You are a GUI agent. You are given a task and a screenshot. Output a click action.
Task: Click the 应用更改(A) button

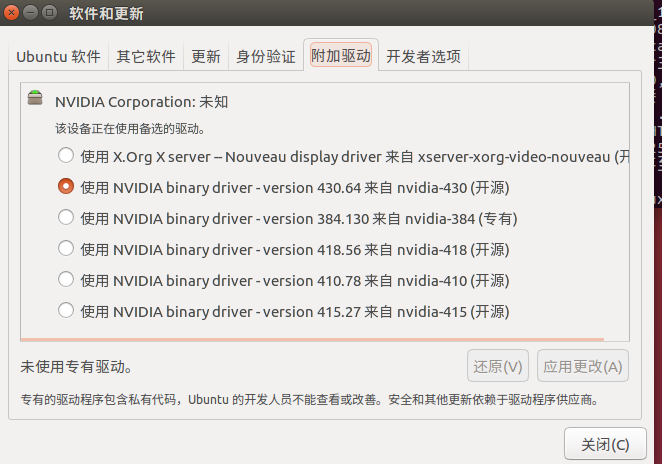tap(583, 366)
